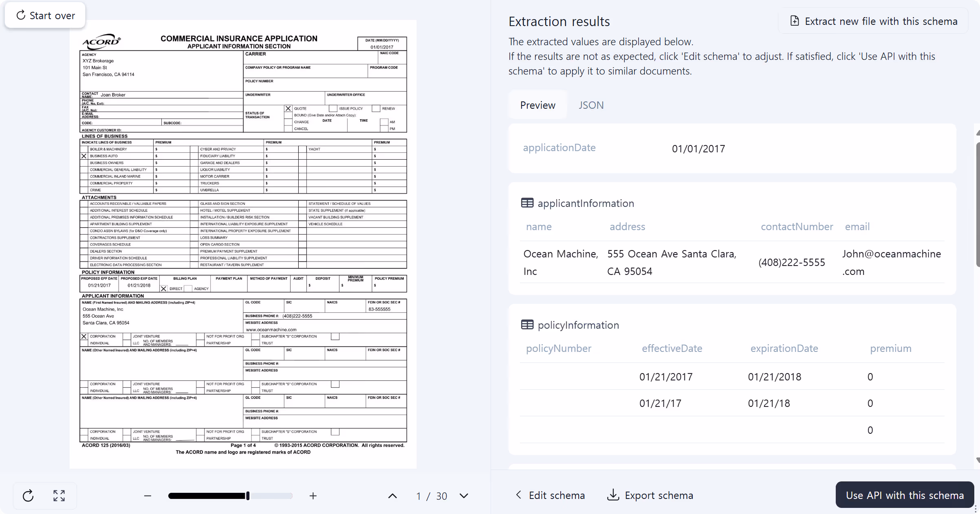Click Extract new file with this schema
The image size is (980, 514).
click(872, 21)
